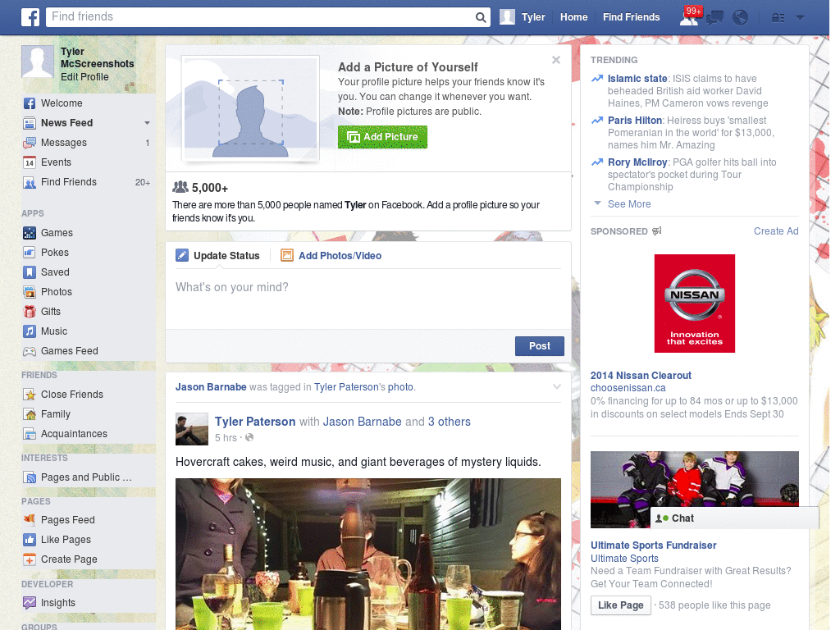The height and width of the screenshot is (630, 840).
Task: Click the Messages sidebar icon
Action: (x=30, y=143)
